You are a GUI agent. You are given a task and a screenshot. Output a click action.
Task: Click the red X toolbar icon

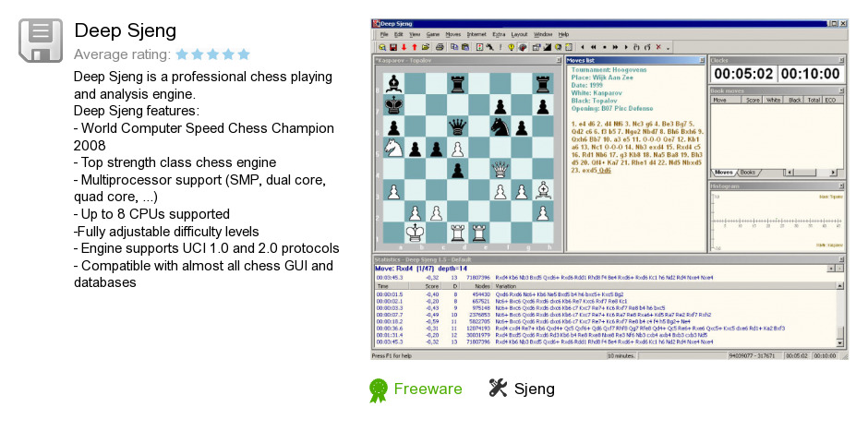click(658, 47)
